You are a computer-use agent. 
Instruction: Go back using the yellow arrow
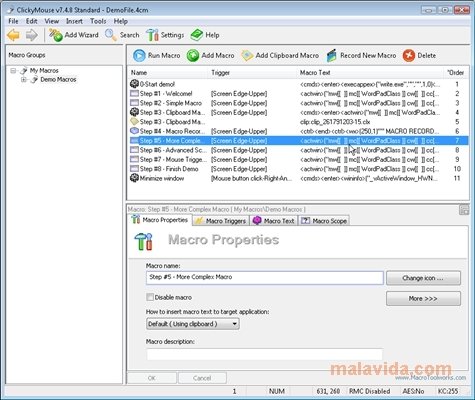point(14,35)
